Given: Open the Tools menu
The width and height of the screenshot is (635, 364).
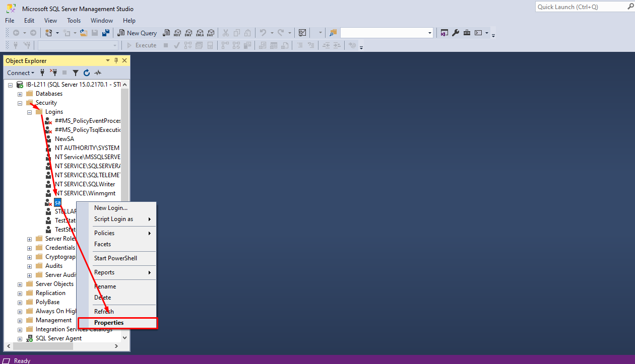Looking at the screenshot, I should [74, 21].
